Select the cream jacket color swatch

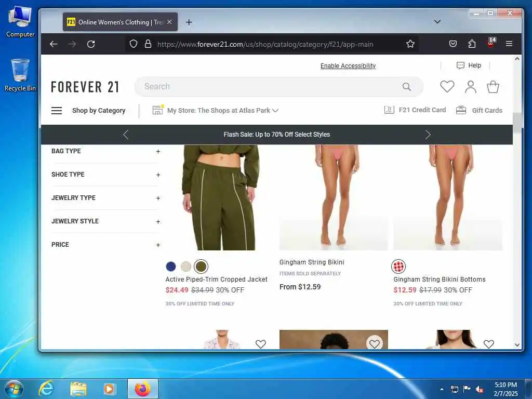pyautogui.click(x=186, y=267)
